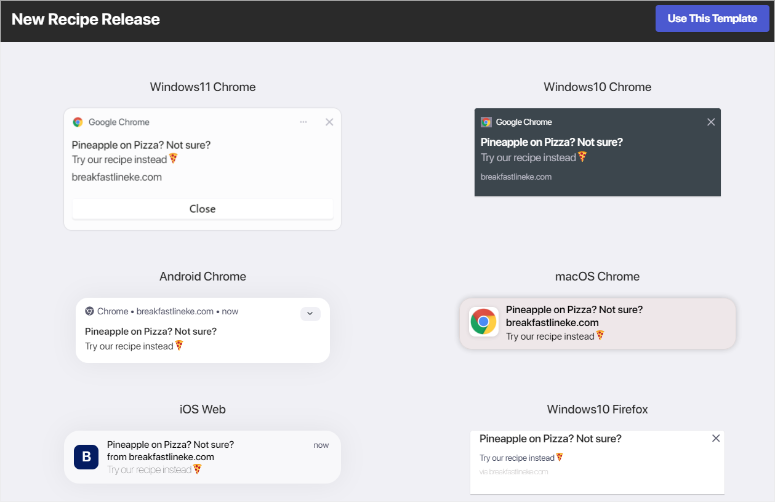
Task: Click Pineapple on Pizza title in macOS notification
Action: pos(574,310)
